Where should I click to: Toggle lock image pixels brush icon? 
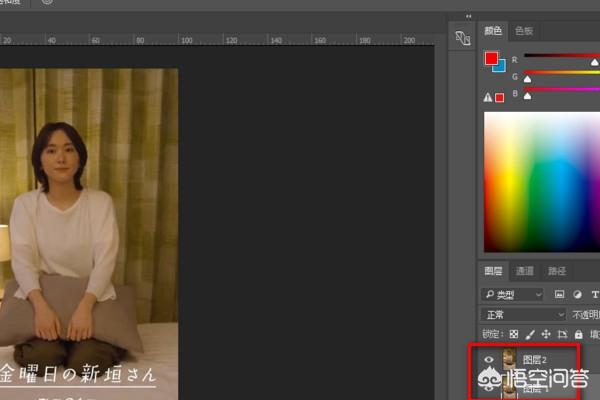tap(530, 334)
